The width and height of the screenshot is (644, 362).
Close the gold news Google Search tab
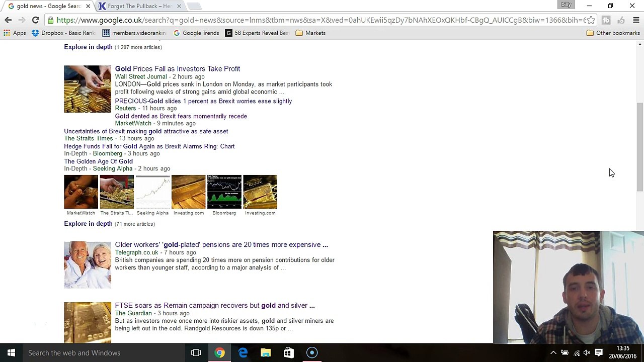point(88,6)
